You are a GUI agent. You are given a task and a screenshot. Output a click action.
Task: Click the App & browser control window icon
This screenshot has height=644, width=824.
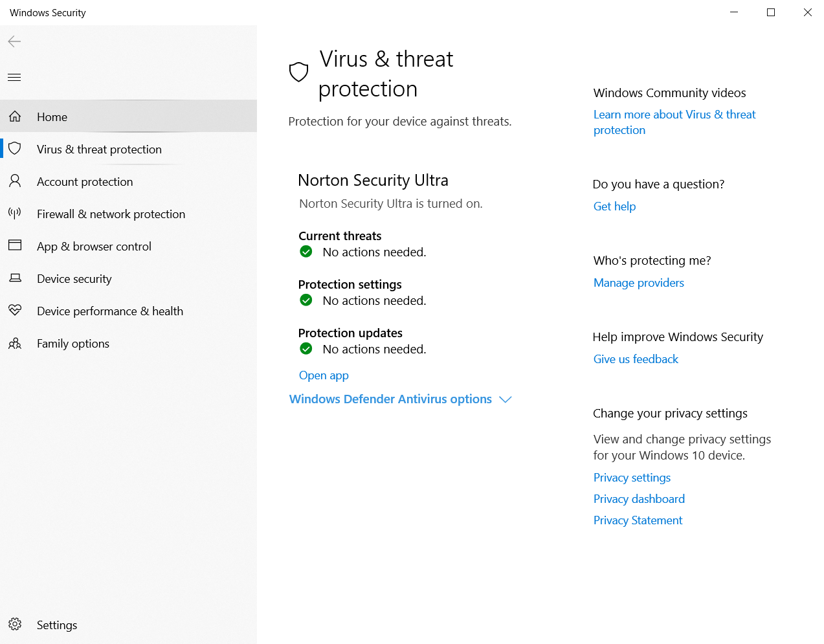click(x=15, y=245)
